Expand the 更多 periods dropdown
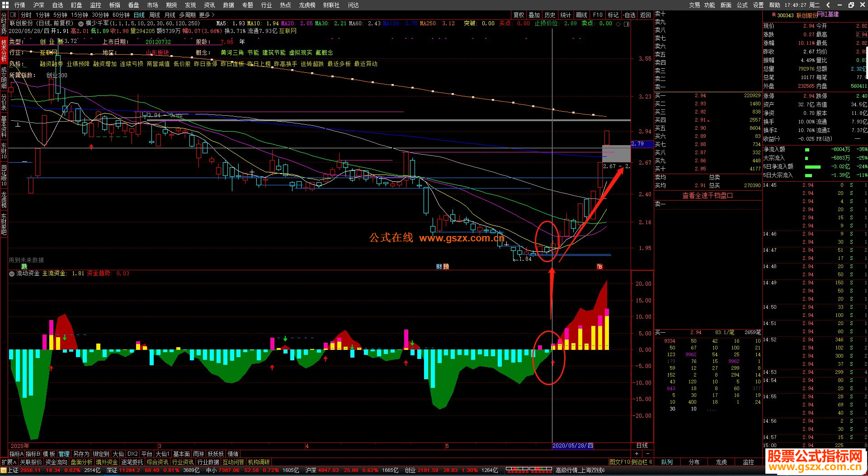 tap(207, 15)
